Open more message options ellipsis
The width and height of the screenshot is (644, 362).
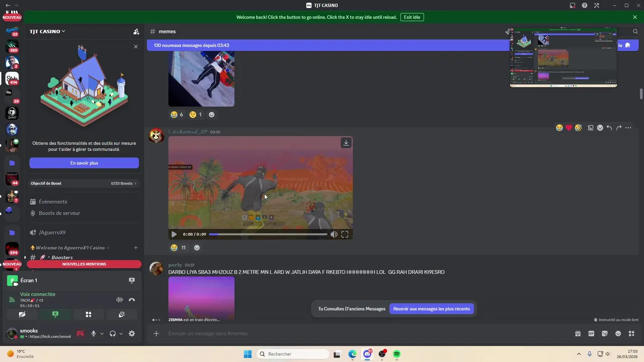tap(628, 128)
